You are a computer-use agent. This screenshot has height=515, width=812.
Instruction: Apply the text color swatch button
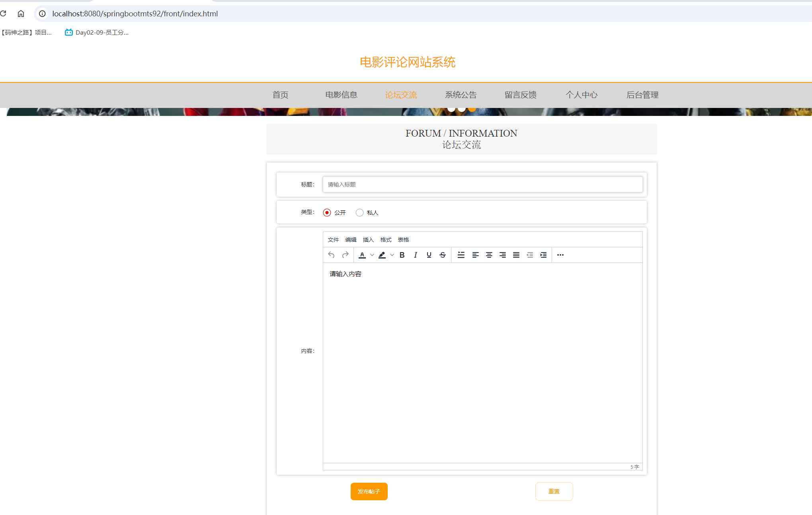pos(362,255)
